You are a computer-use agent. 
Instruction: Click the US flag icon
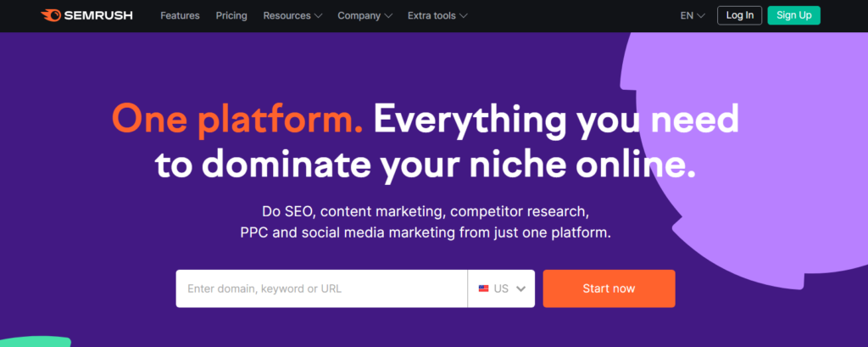483,288
